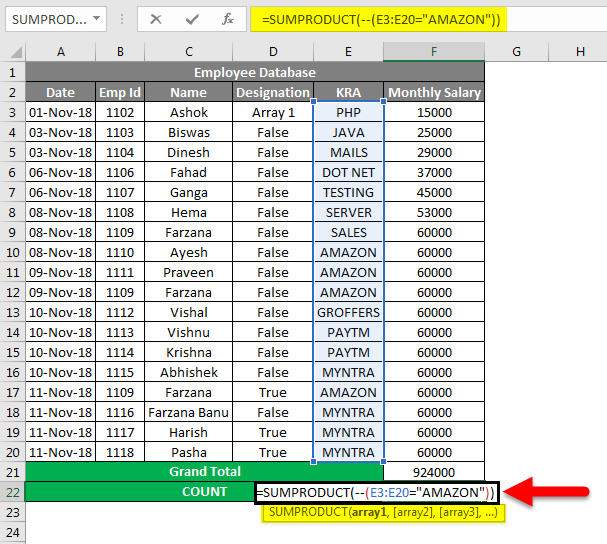Click inside the formula bar text

[381, 19]
